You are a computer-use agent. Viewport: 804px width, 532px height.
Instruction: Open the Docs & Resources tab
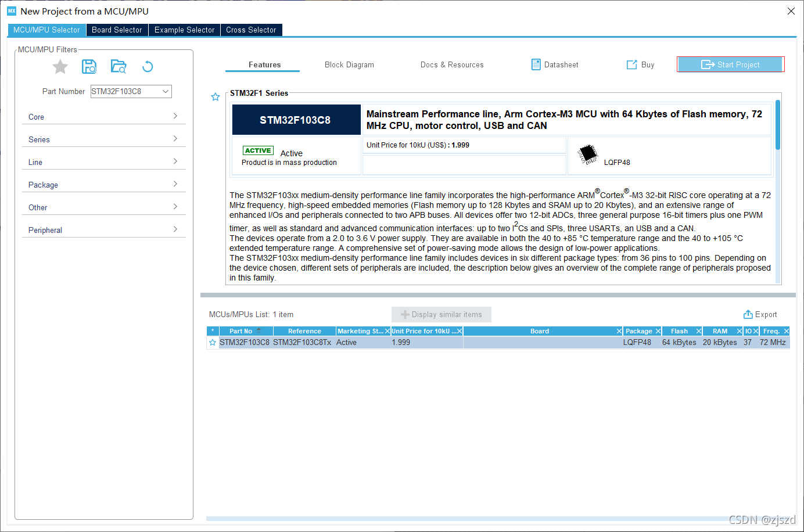coord(452,64)
